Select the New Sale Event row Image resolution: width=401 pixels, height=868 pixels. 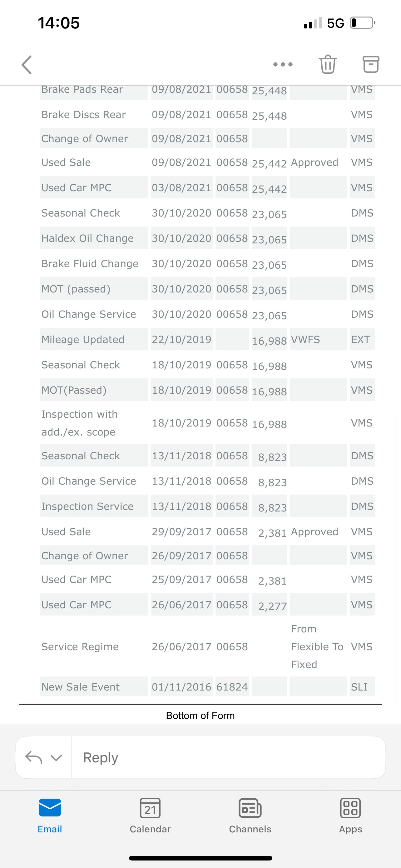point(207,686)
